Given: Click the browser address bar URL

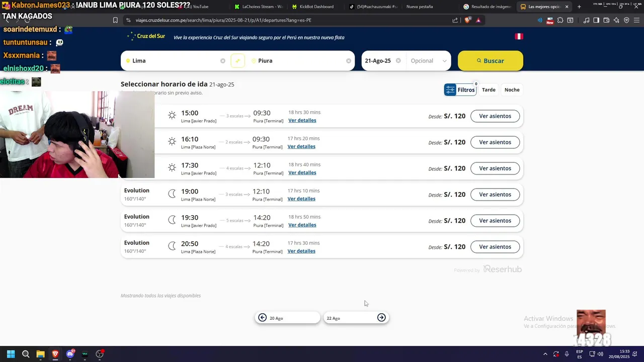Looking at the screenshot, I should coord(223,20).
